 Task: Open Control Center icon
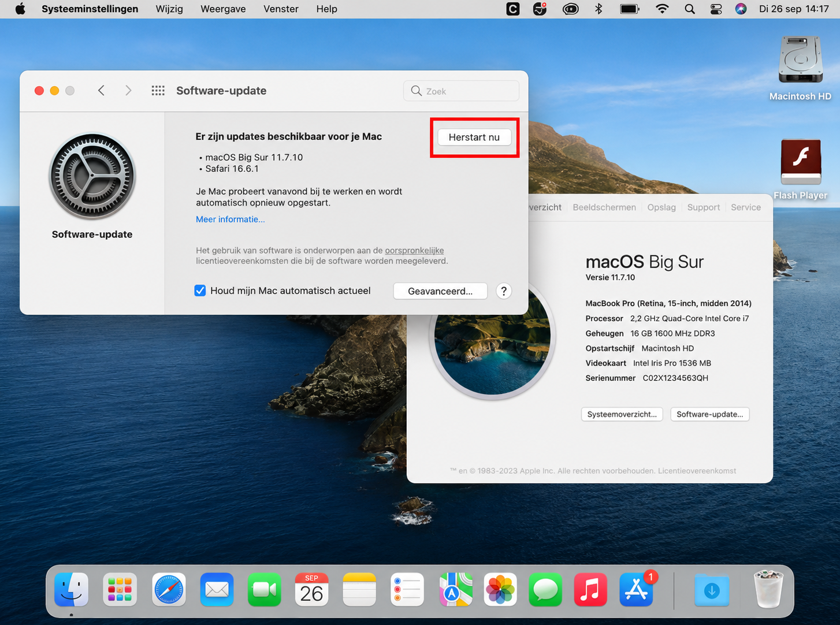(x=716, y=9)
